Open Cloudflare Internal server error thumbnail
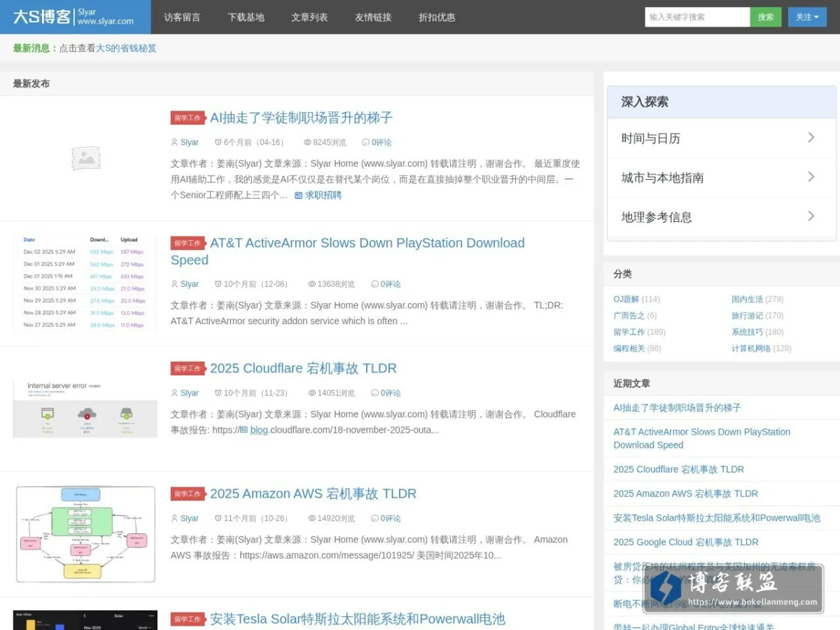 (85, 409)
